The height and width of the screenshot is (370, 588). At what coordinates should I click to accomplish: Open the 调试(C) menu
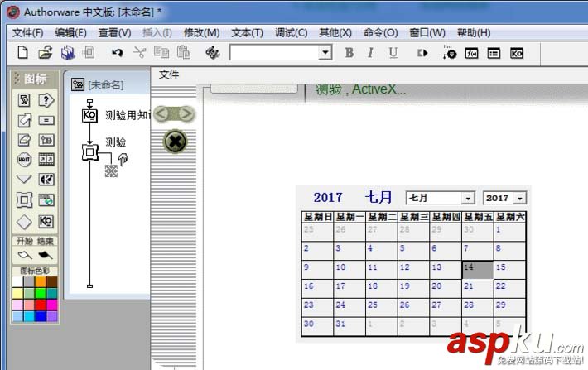coord(291,33)
